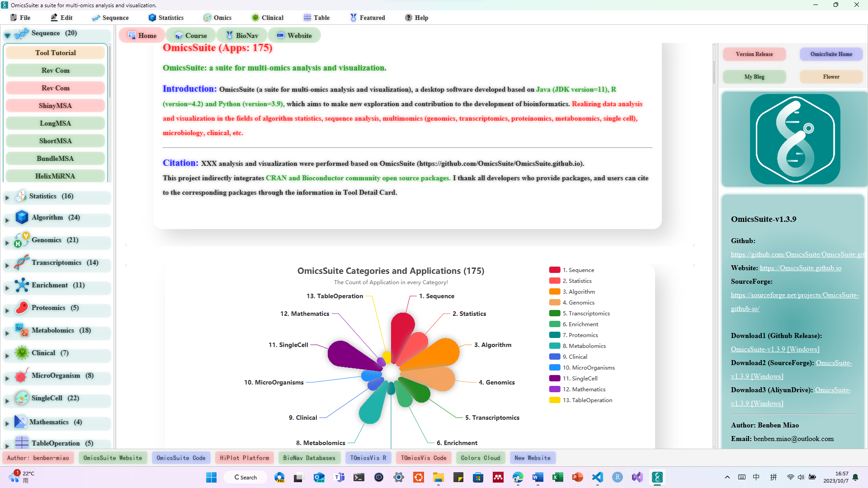Switch to the BioNav tab
This screenshot has height=488, width=868.
point(242,35)
